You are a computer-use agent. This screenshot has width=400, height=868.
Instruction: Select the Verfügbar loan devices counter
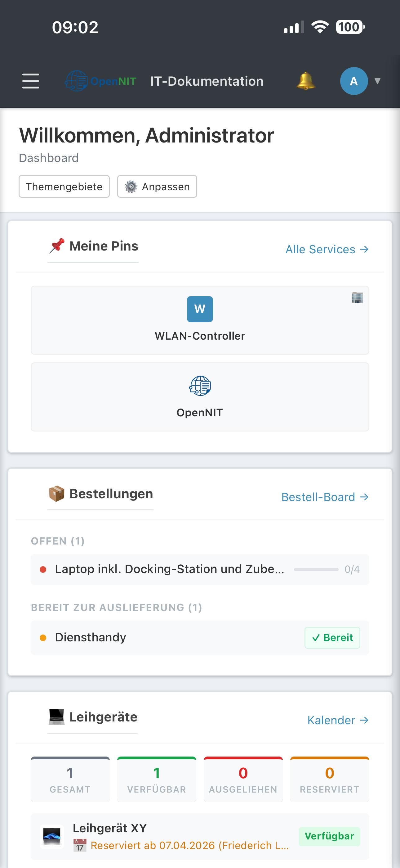tap(157, 780)
